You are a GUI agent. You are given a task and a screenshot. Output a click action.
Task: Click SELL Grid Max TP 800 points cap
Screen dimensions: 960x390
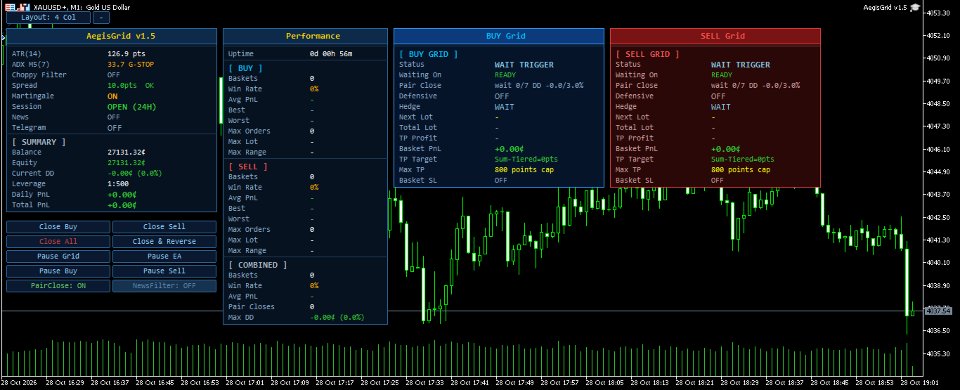coord(741,170)
